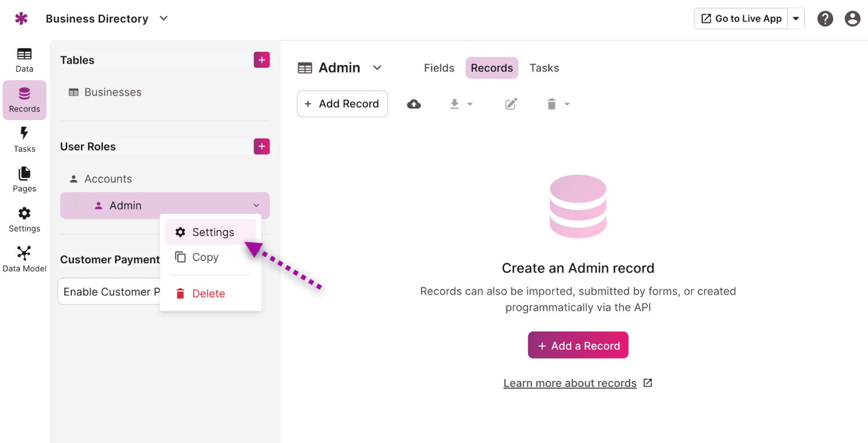Go to Pages in left sidebar
This screenshot has width=868, height=443.
(x=24, y=180)
